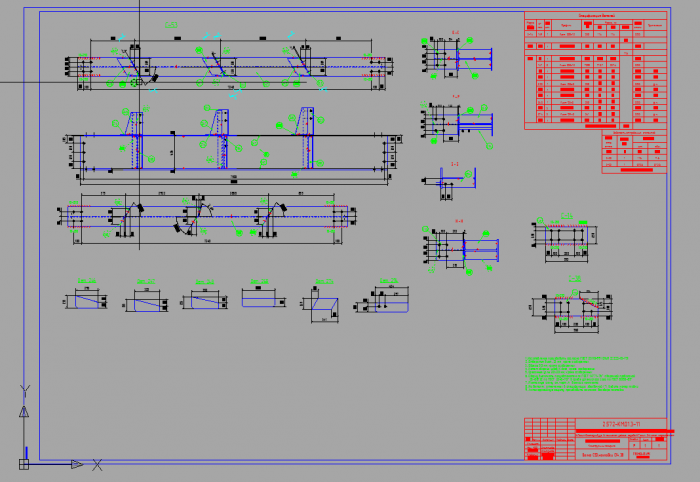Image resolution: width=700 pixels, height=482 pixels.
Task: Click the solid red bar in title block
Action: point(625,432)
